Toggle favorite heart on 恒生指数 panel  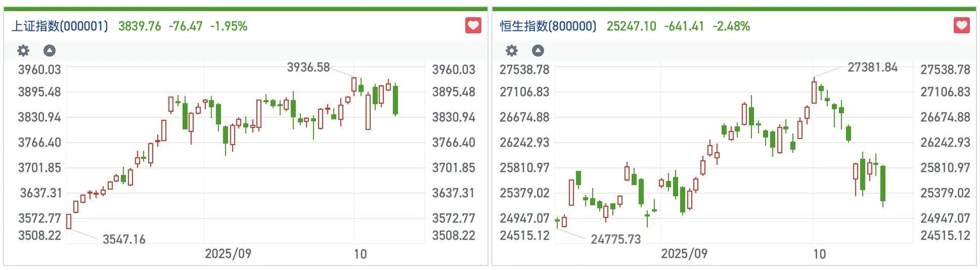(x=961, y=26)
